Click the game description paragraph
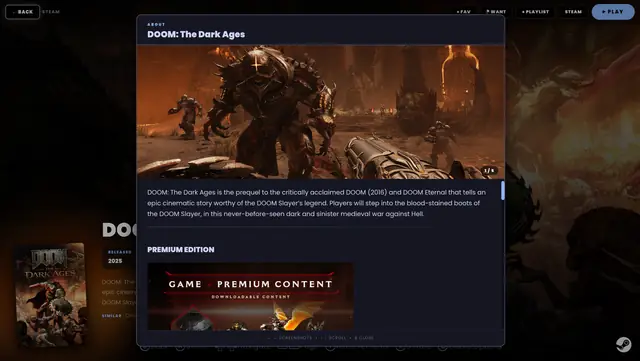 pos(317,203)
